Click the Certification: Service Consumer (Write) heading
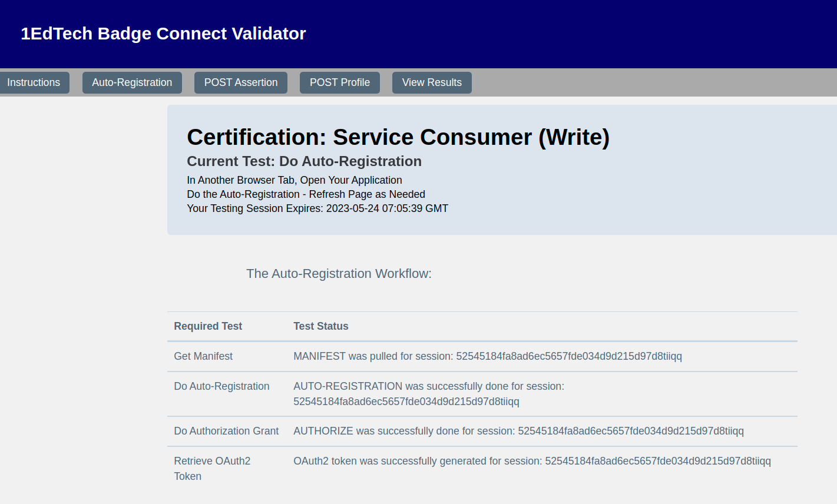The height and width of the screenshot is (504, 837). point(398,137)
